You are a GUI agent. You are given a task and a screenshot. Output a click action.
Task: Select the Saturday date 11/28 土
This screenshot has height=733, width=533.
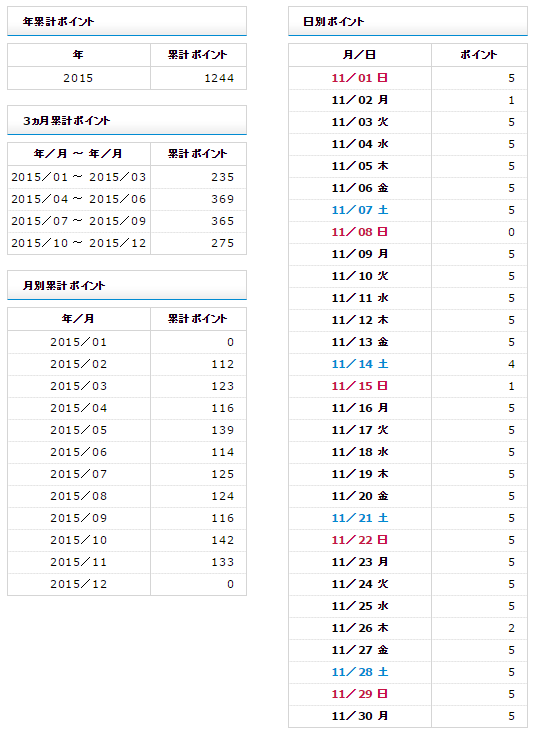tap(360, 672)
